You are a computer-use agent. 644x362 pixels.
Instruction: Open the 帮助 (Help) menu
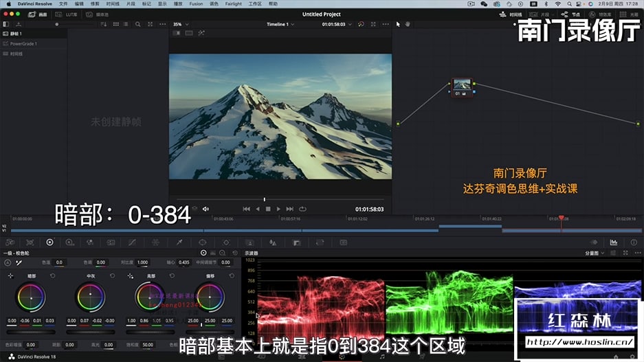pyautogui.click(x=273, y=3)
